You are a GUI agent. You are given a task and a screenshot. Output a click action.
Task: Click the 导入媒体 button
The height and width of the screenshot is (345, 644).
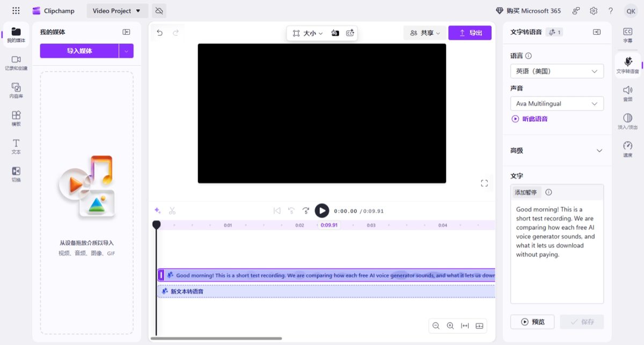[79, 51]
